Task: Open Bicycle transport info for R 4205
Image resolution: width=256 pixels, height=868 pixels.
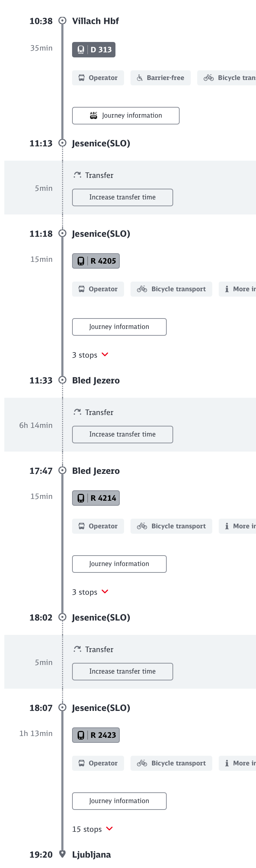Action: [171, 289]
